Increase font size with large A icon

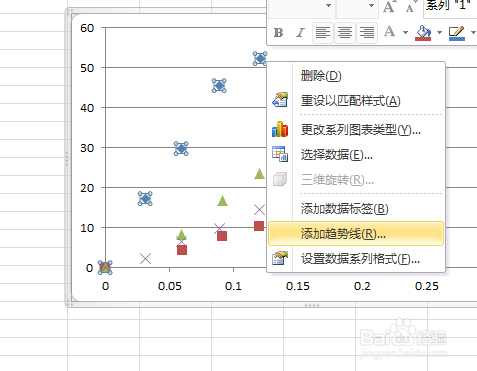coord(388,7)
